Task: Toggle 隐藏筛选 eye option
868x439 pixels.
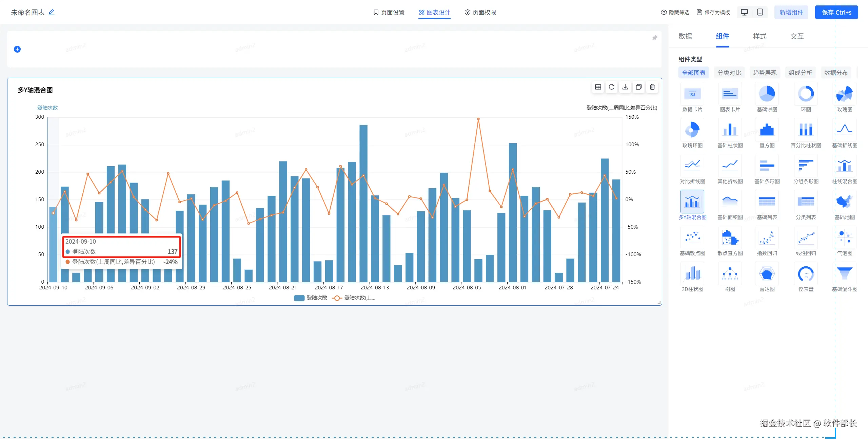Action: point(675,12)
